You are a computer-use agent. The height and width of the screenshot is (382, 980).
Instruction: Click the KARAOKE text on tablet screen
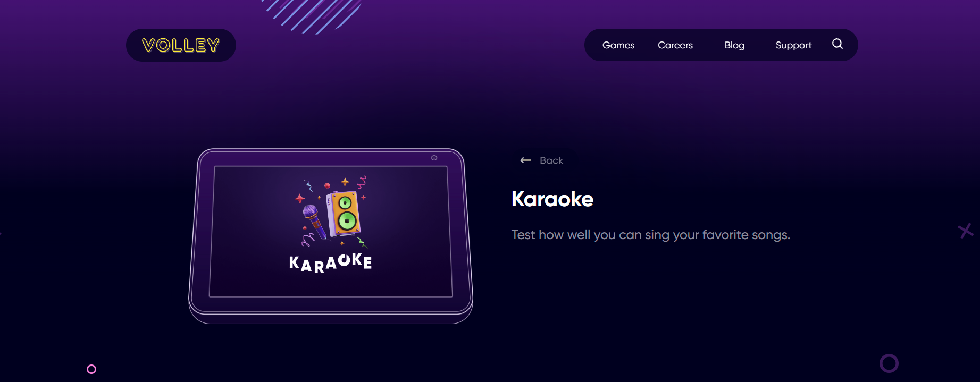[330, 262]
